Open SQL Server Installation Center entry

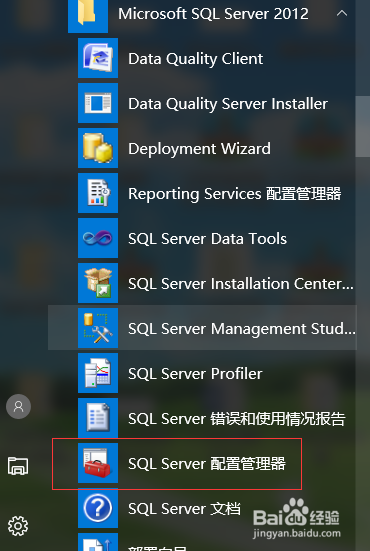241,284
